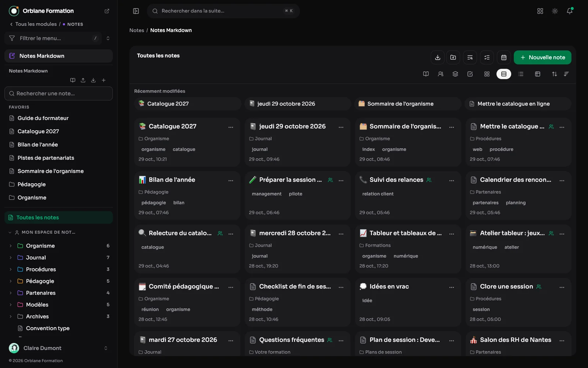588x368 pixels.
Task: Collapse the sidebar panel icon
Action: tap(136, 11)
